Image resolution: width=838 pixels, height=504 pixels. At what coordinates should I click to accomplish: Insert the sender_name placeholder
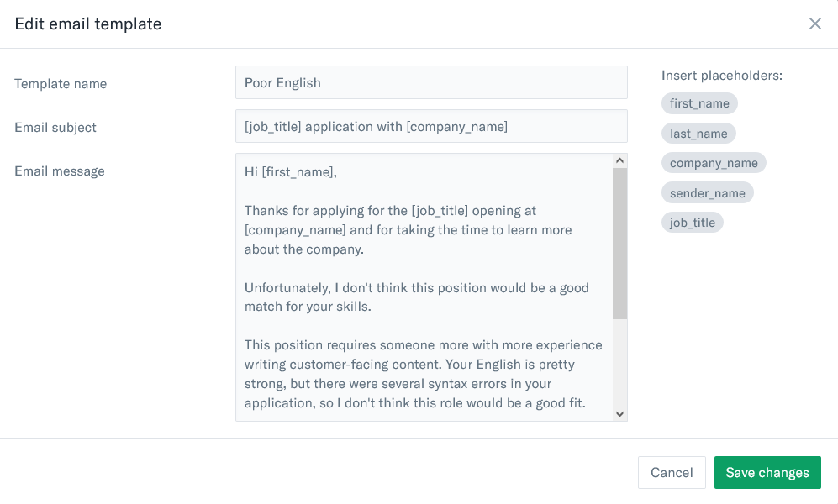pyautogui.click(x=708, y=193)
